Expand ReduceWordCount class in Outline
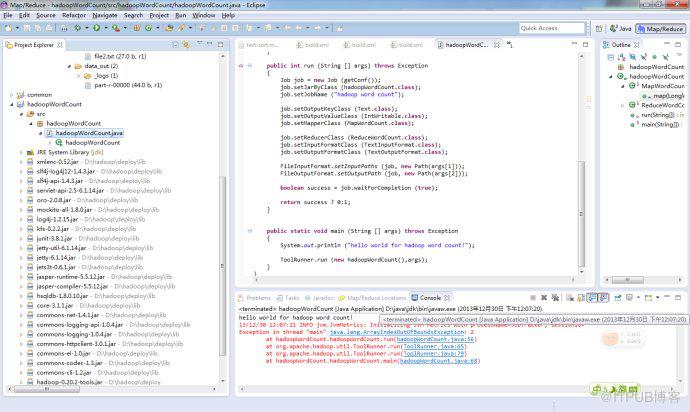690x412 pixels. [x=623, y=106]
